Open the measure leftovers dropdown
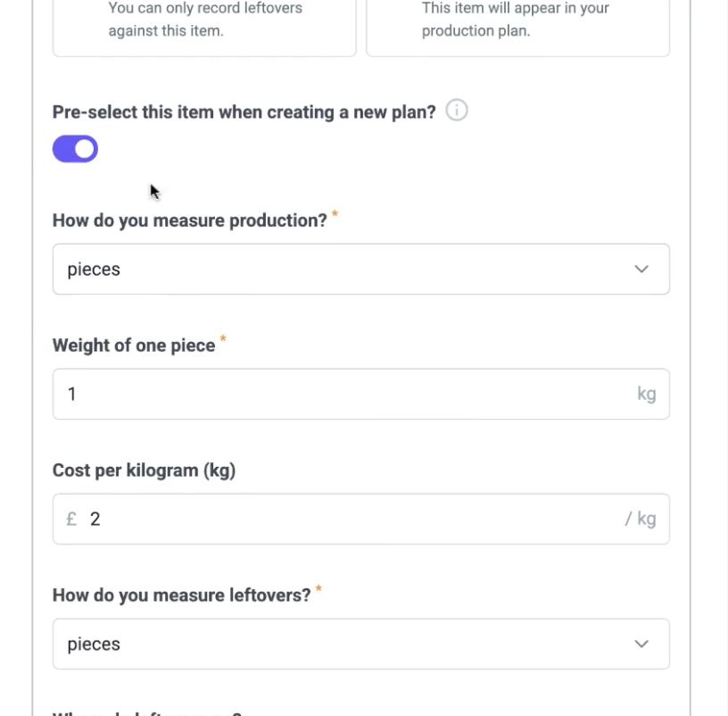The height and width of the screenshot is (716, 728). pyautogui.click(x=360, y=644)
